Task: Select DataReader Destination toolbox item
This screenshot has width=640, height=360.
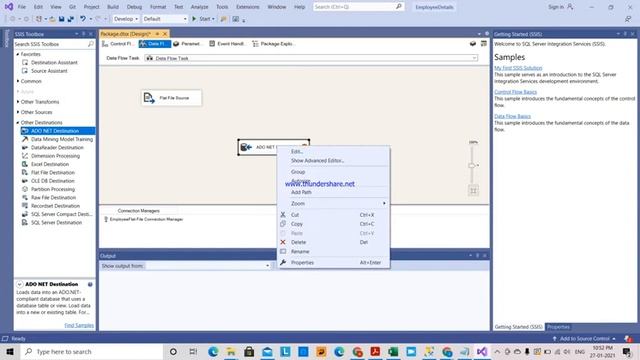Action: [58, 148]
